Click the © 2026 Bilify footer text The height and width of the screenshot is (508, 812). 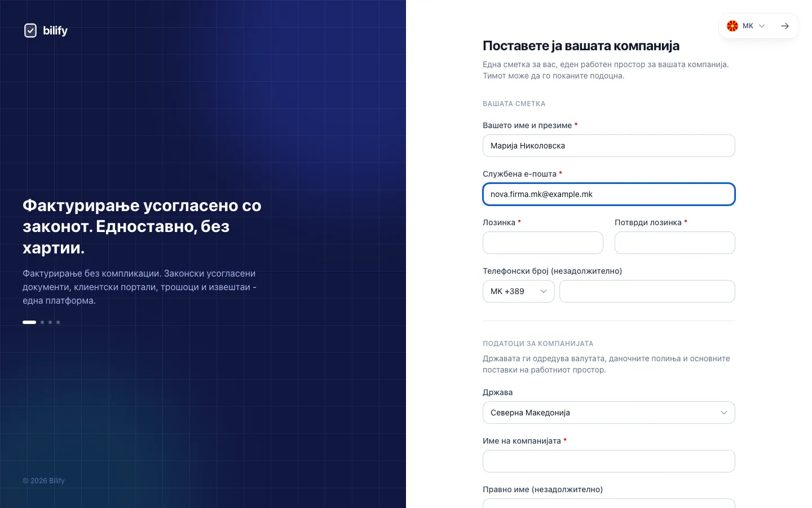pyautogui.click(x=43, y=481)
